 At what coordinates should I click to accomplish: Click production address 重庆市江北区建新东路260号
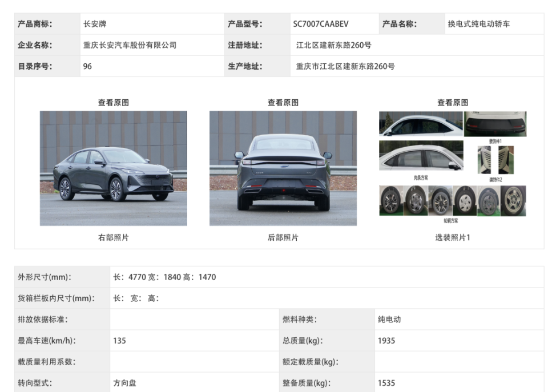click(x=345, y=66)
